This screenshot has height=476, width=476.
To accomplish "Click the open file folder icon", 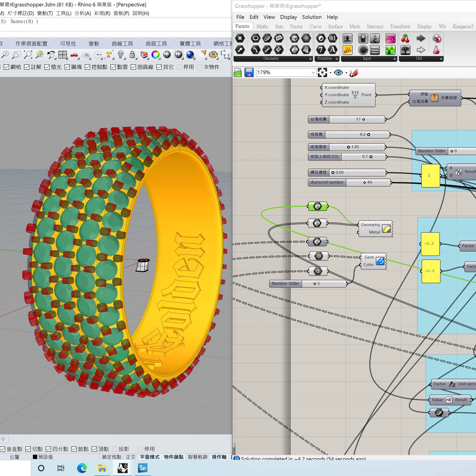I will (238, 73).
